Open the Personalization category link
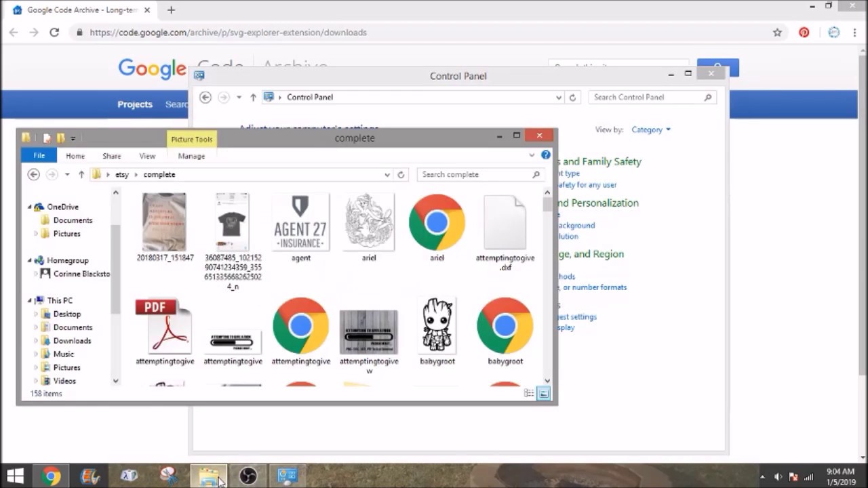 point(597,203)
